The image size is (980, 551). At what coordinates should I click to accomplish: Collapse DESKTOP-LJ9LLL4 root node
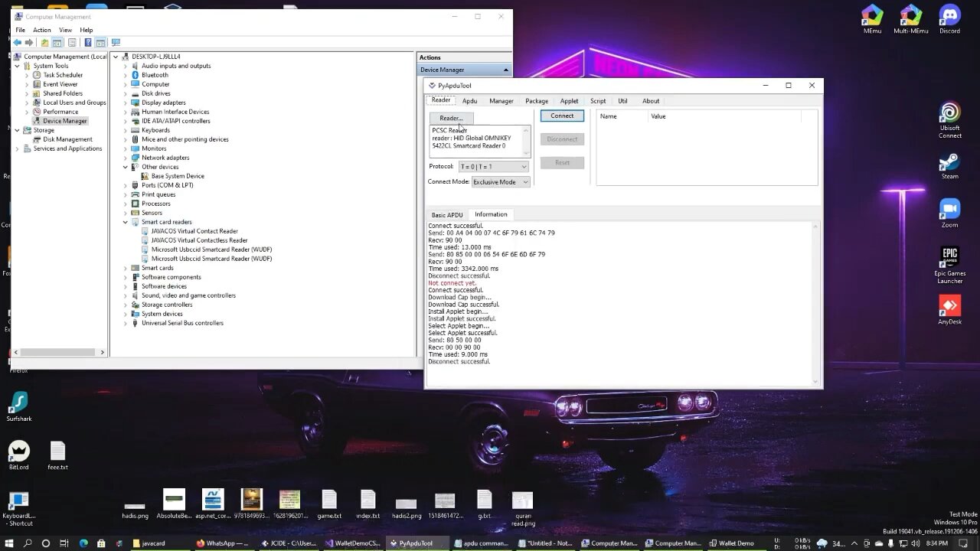click(116, 57)
